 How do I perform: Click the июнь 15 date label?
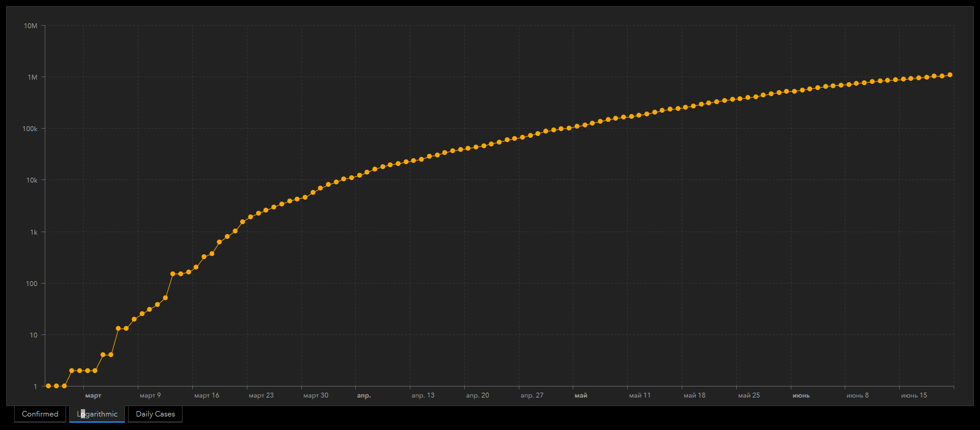tap(914, 396)
